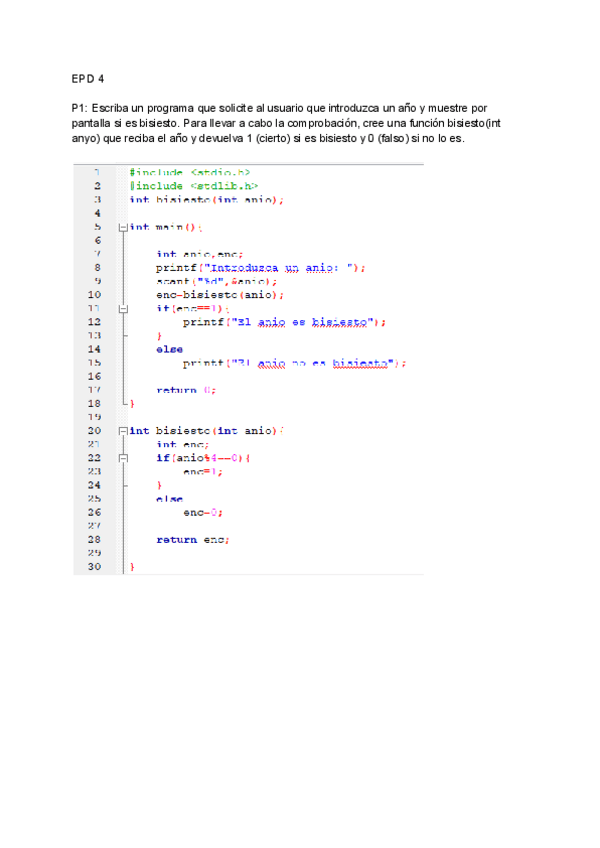Click the prototype 'int bisiesto(int anio);' on line 3

[x=206, y=200]
